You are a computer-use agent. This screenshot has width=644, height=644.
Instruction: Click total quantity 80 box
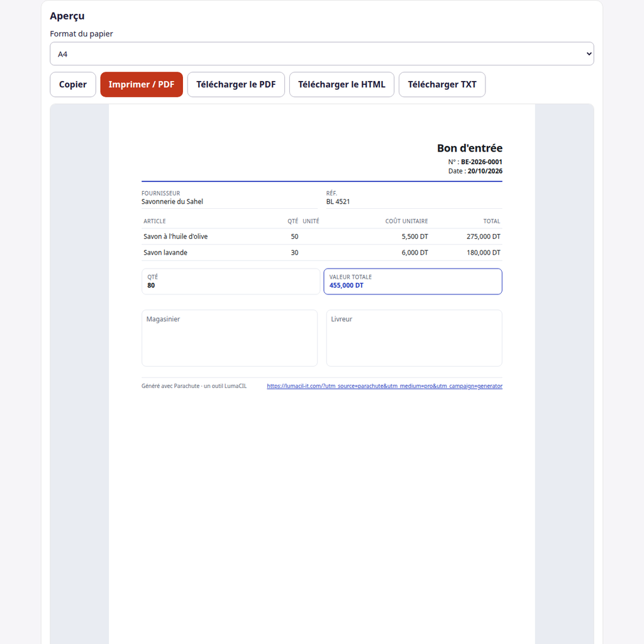[230, 281]
